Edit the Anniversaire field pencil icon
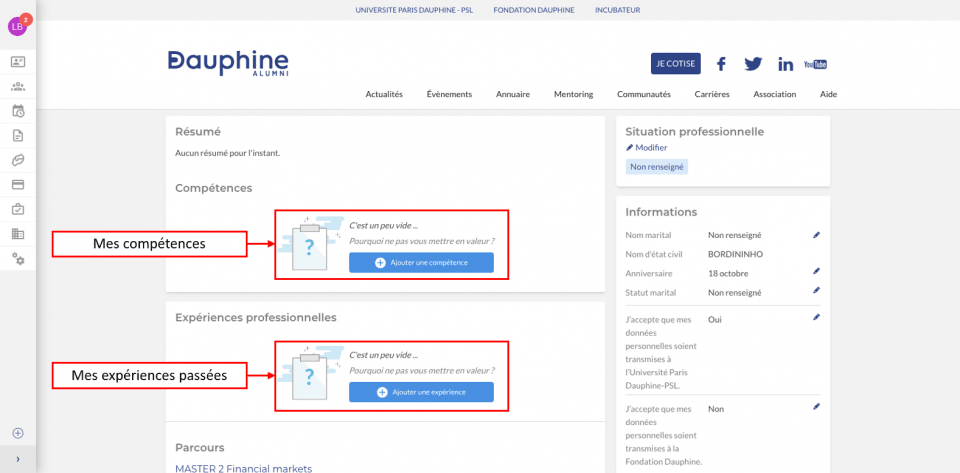 tap(816, 271)
